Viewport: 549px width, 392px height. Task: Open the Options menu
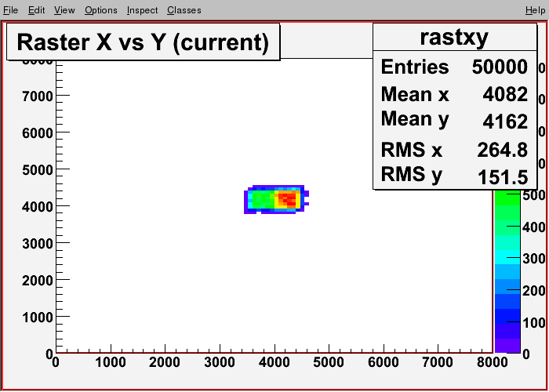tap(101, 10)
